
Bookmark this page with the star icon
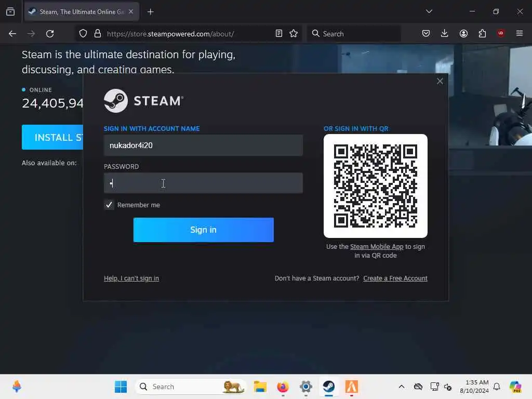click(294, 33)
